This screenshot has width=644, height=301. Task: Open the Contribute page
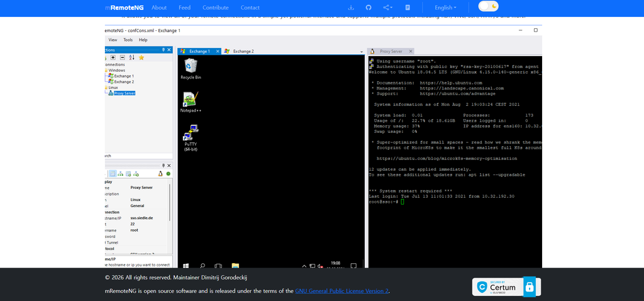point(216,8)
